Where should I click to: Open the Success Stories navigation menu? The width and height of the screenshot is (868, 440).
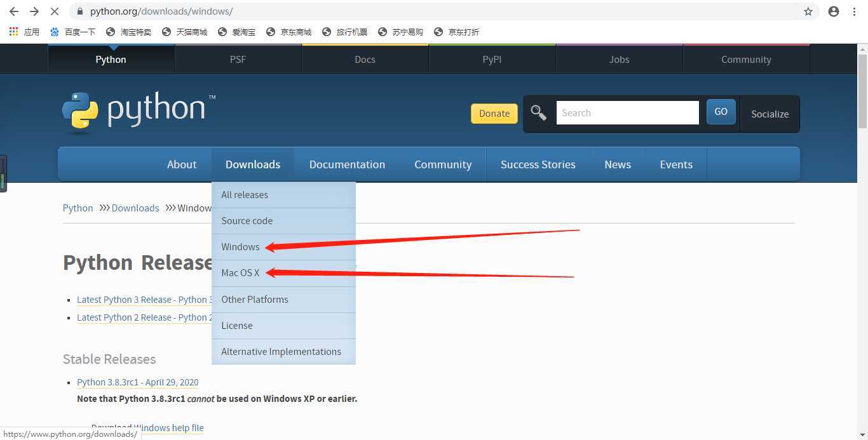(x=538, y=164)
